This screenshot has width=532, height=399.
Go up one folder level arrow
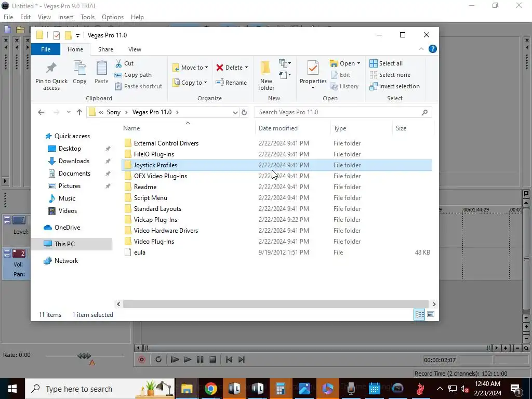pyautogui.click(x=79, y=112)
